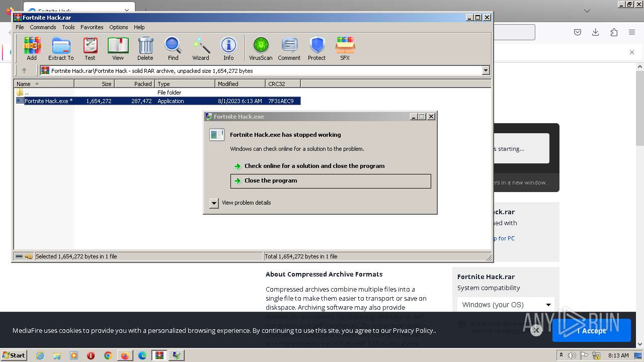Open the Tools menu
Viewport: 644px width, 362px height.
pyautogui.click(x=68, y=27)
